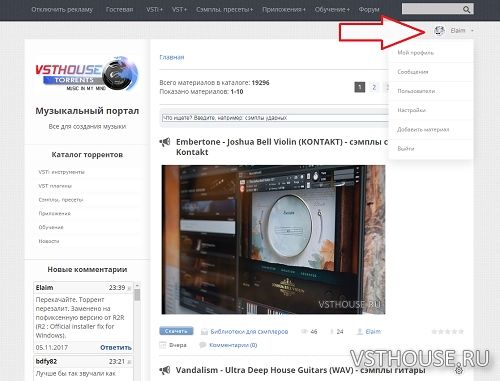Select Выйти from user menu
The image size is (500, 381).
tap(406, 149)
